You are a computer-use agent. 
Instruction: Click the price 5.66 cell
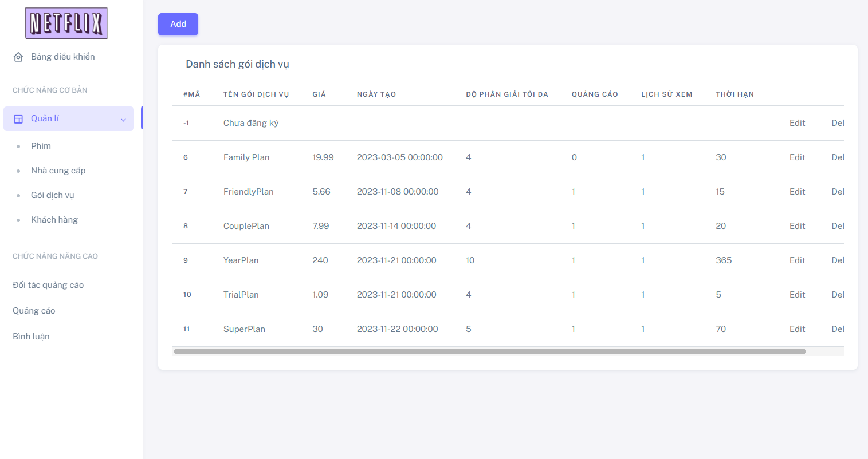[321, 192]
